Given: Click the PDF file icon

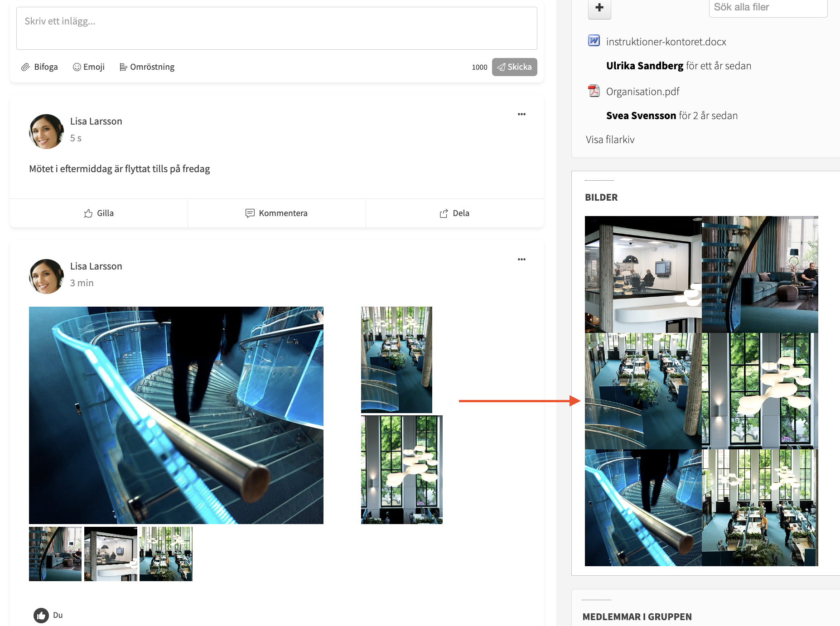Looking at the screenshot, I should coord(594,91).
